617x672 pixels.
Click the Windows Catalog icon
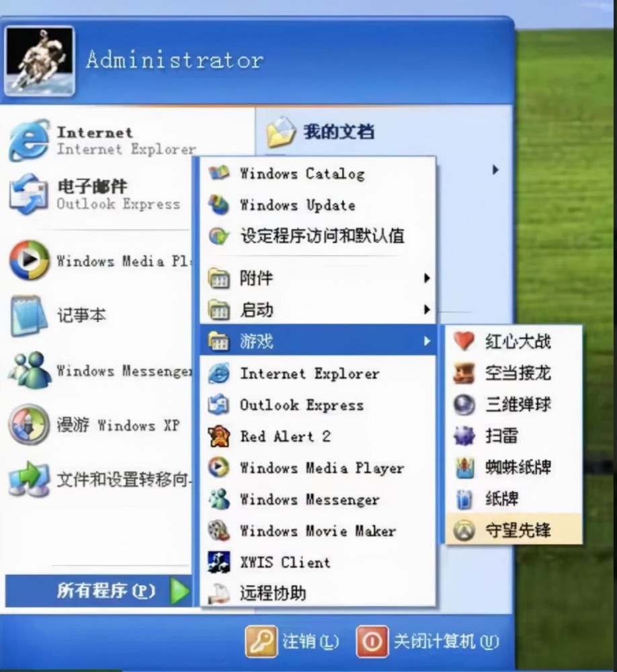(x=218, y=173)
